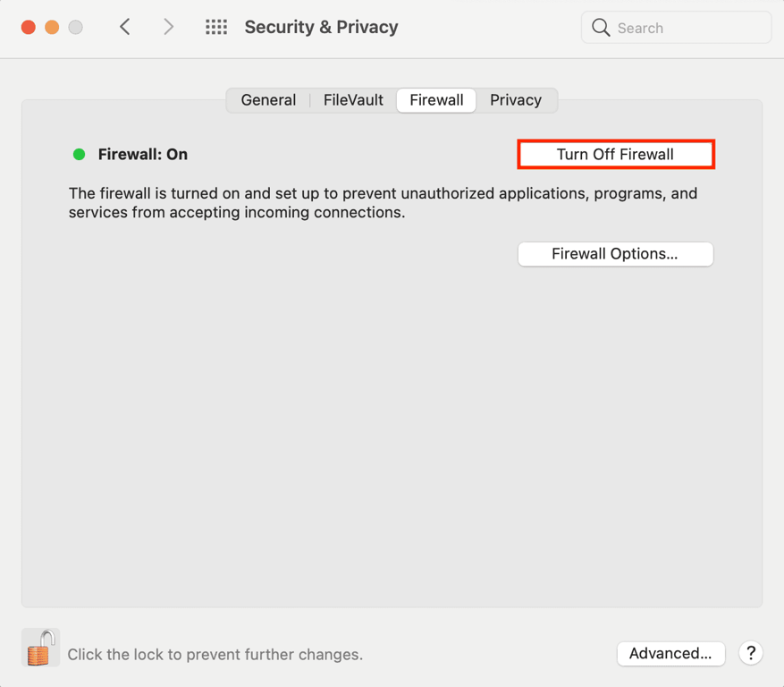This screenshot has width=784, height=687.
Task: Click the green Firewall status indicator
Action: point(79,154)
